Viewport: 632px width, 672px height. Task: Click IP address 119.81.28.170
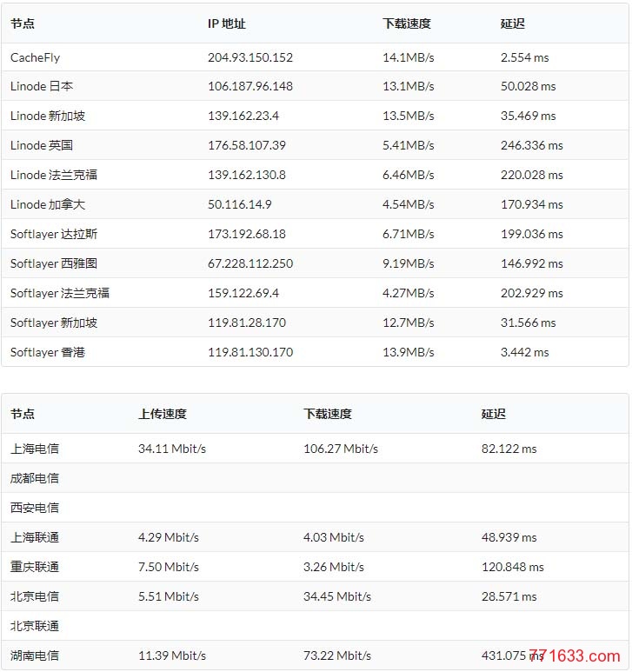pyautogui.click(x=247, y=323)
